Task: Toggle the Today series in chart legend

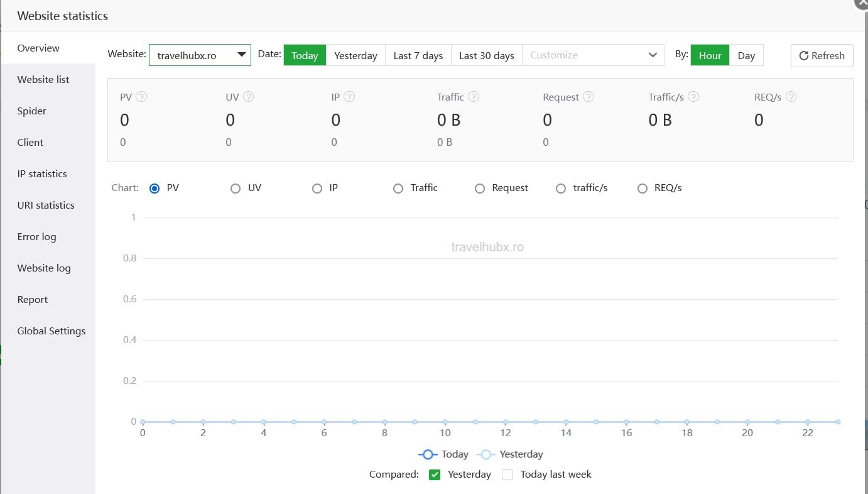Action: pos(443,454)
